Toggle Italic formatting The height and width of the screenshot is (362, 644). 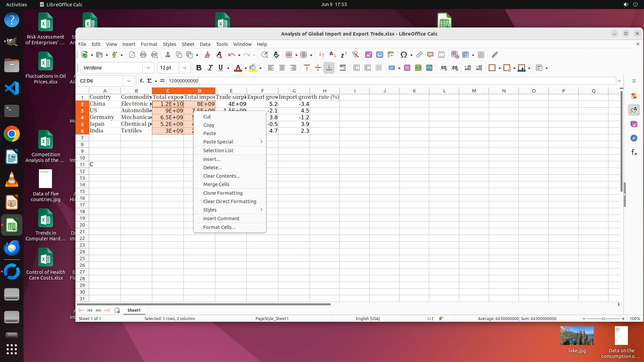(210, 68)
